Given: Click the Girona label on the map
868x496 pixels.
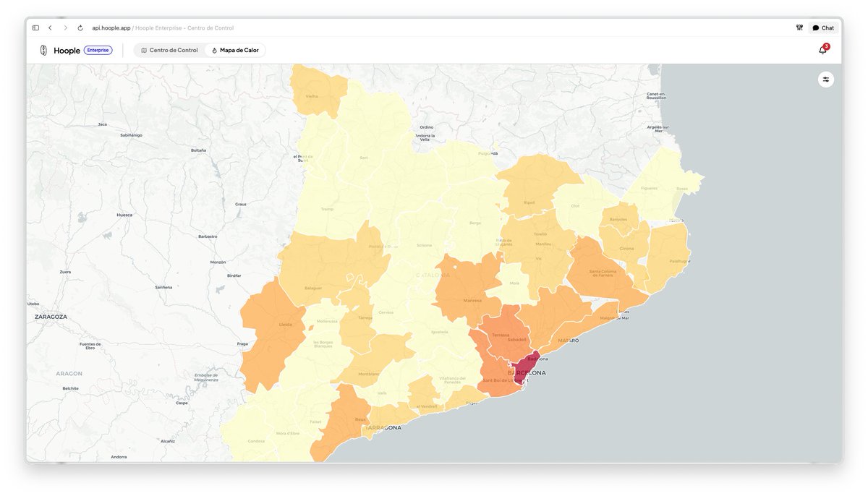Looking at the screenshot, I should (626, 248).
